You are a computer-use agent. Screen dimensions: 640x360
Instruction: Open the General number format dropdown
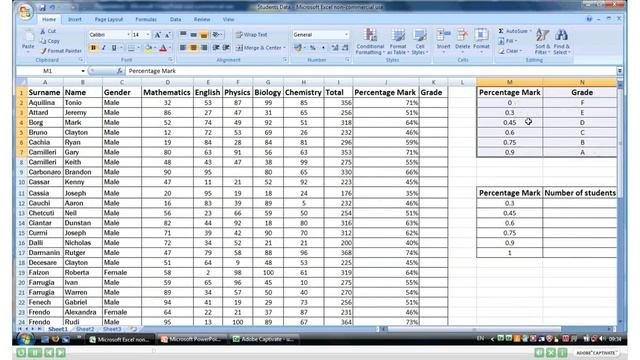pyautogui.click(x=346, y=35)
